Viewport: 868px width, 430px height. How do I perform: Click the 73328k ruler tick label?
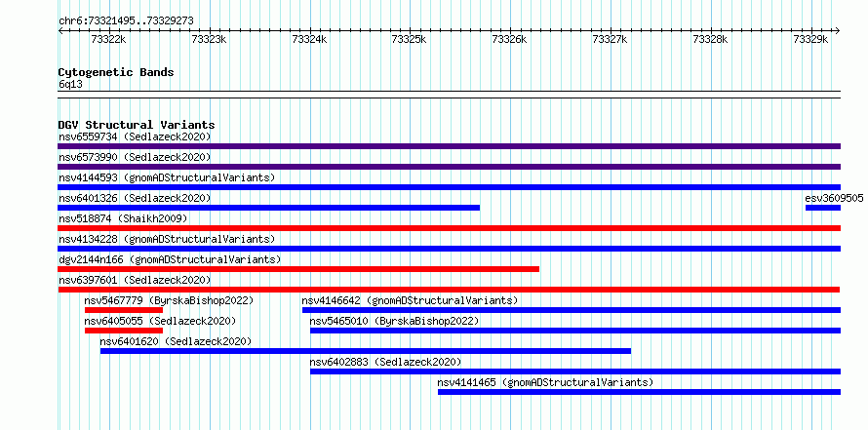click(x=711, y=39)
